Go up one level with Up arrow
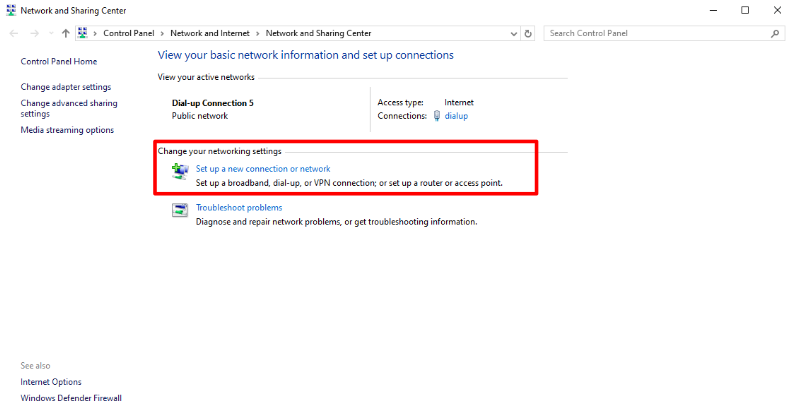Viewport: 794px width, 416px height. (x=65, y=33)
